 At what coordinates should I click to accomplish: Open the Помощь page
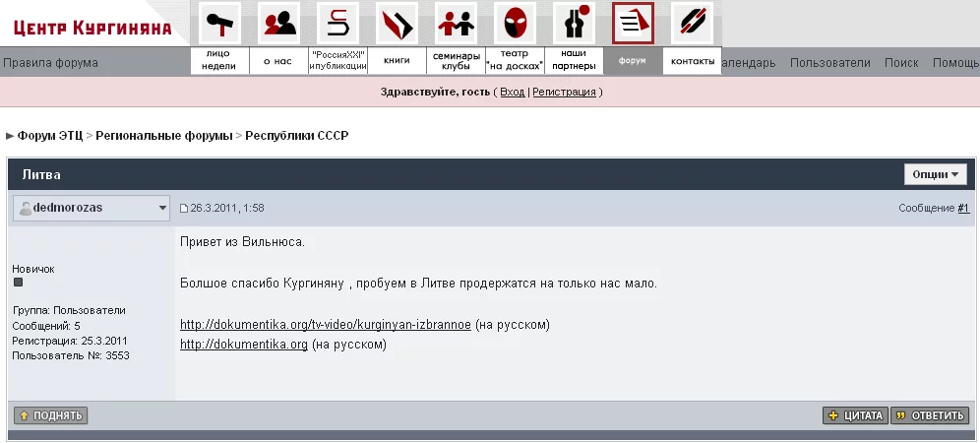tap(955, 63)
